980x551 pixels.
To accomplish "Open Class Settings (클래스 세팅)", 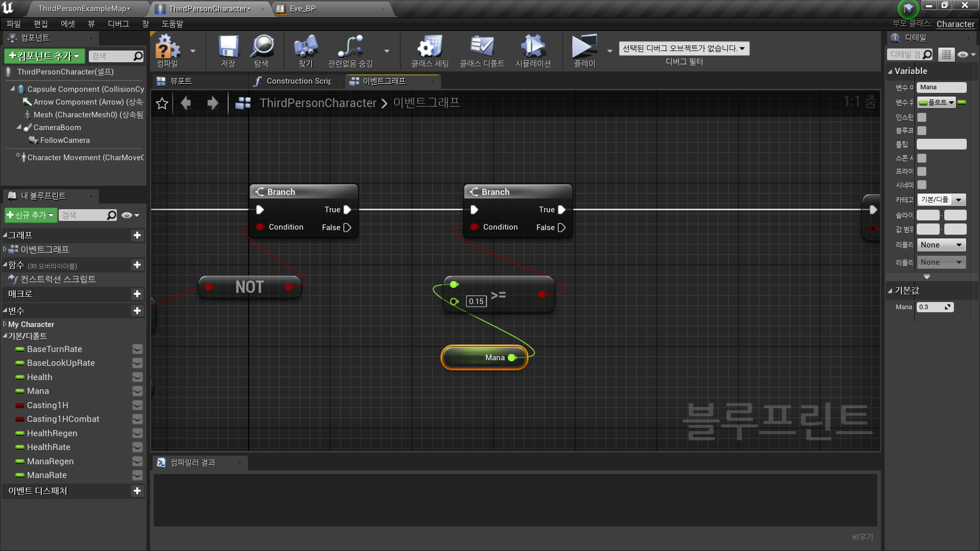I will 429,51.
